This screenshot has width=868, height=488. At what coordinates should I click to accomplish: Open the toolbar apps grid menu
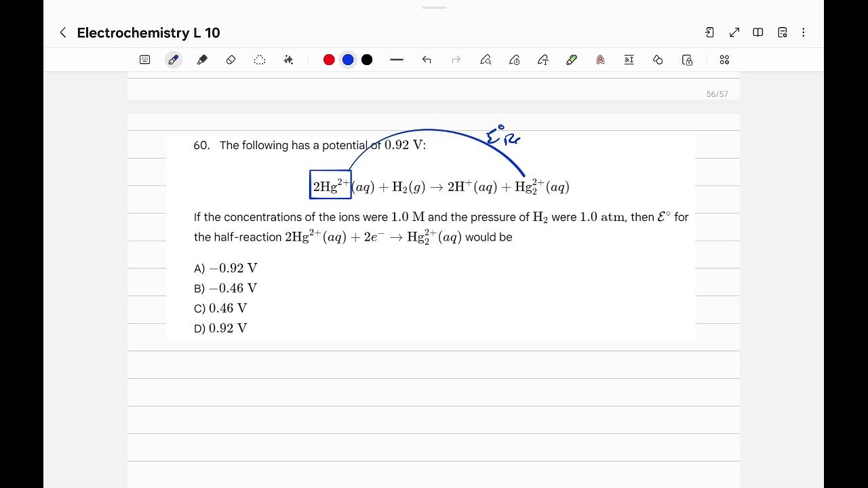coord(724,60)
